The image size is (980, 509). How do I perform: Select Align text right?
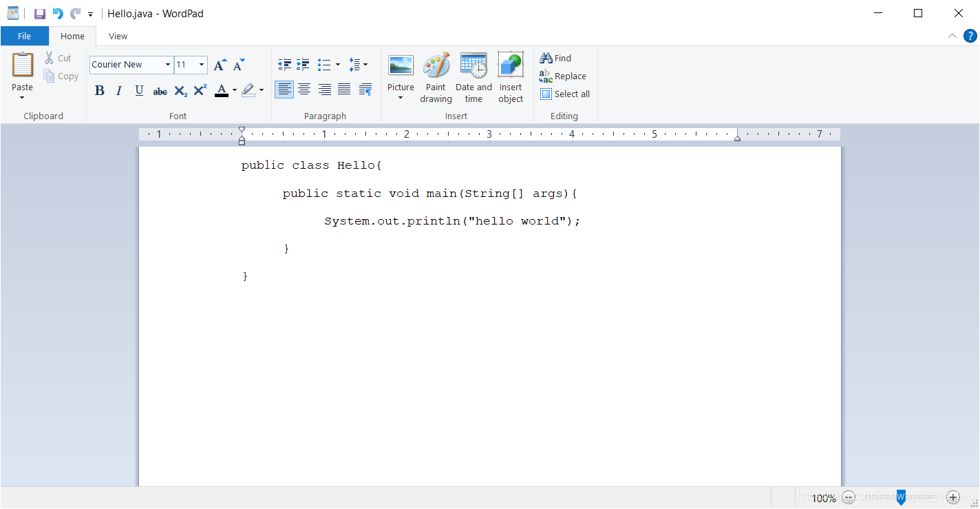pyautogui.click(x=324, y=90)
